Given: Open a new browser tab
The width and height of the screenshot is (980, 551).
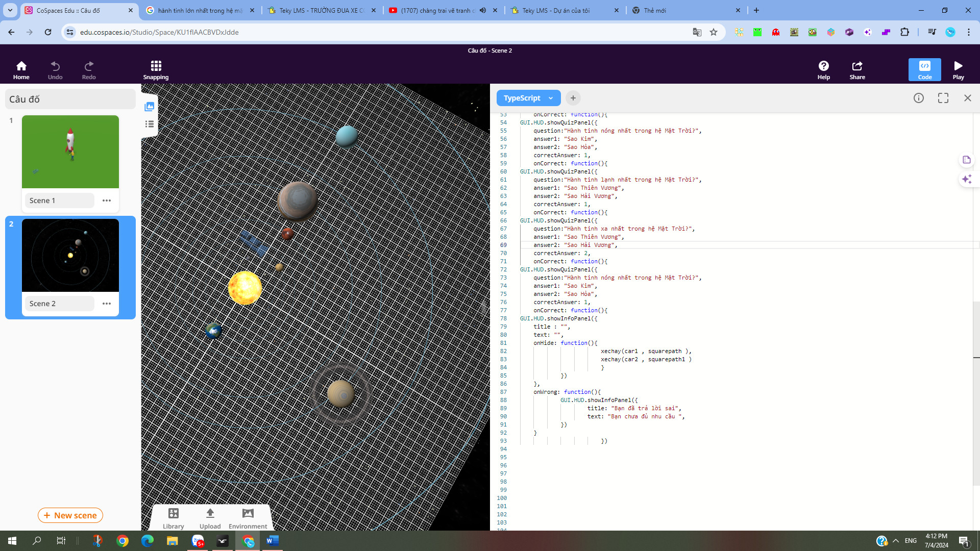Looking at the screenshot, I should tap(756, 10).
